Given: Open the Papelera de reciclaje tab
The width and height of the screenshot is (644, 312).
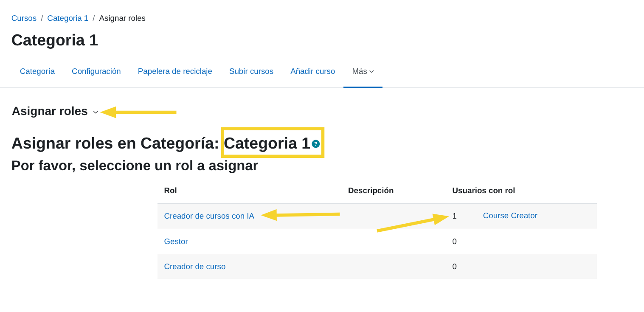Looking at the screenshot, I should coord(175,71).
